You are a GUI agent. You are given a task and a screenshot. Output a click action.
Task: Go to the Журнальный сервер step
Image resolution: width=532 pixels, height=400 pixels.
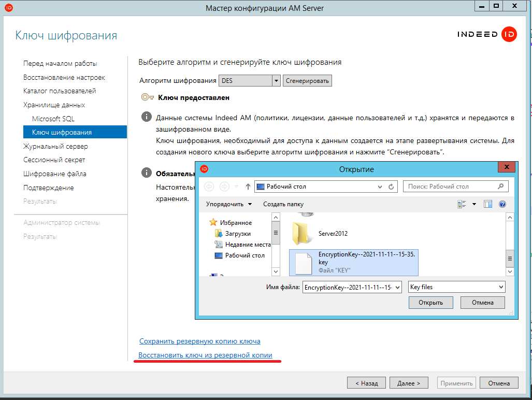(55, 146)
